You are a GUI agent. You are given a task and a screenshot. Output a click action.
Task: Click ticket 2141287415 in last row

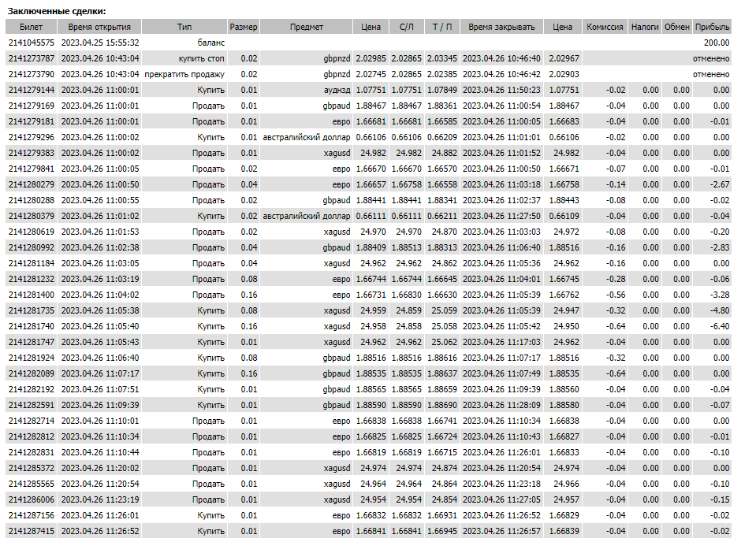(x=32, y=531)
